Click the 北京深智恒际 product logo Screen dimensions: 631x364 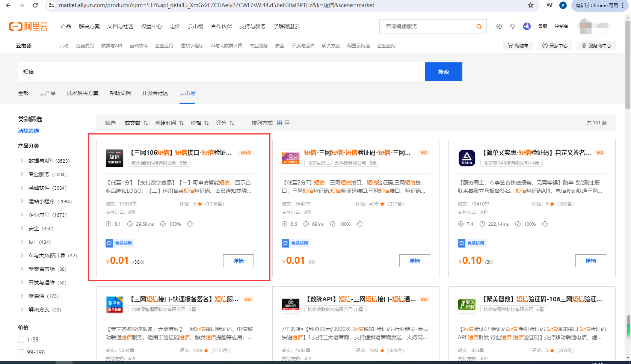(114, 304)
